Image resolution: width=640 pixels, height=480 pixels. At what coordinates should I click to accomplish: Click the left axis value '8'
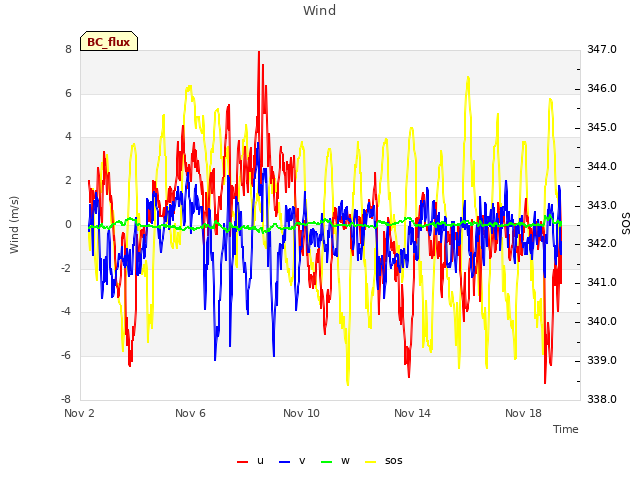pyautogui.click(x=68, y=49)
